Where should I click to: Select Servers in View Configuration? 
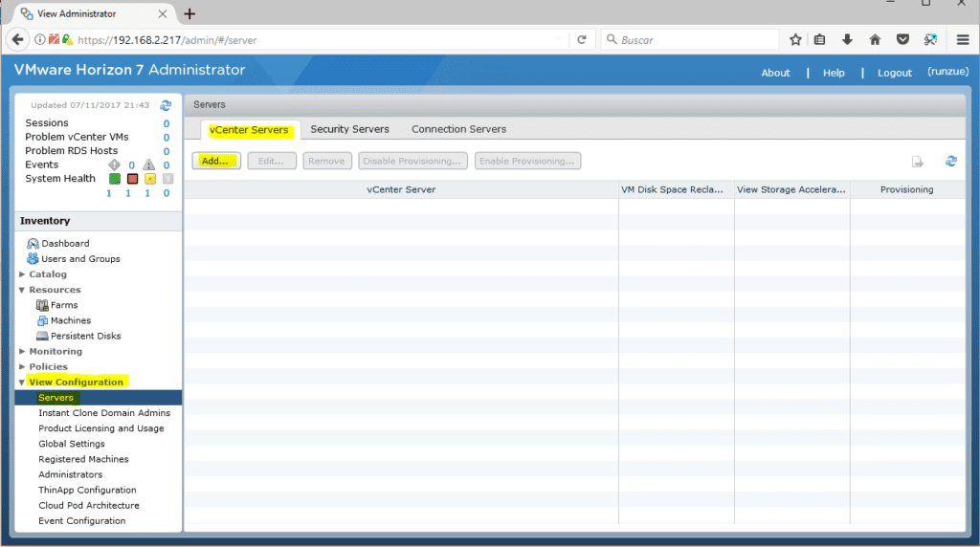point(99,398)
